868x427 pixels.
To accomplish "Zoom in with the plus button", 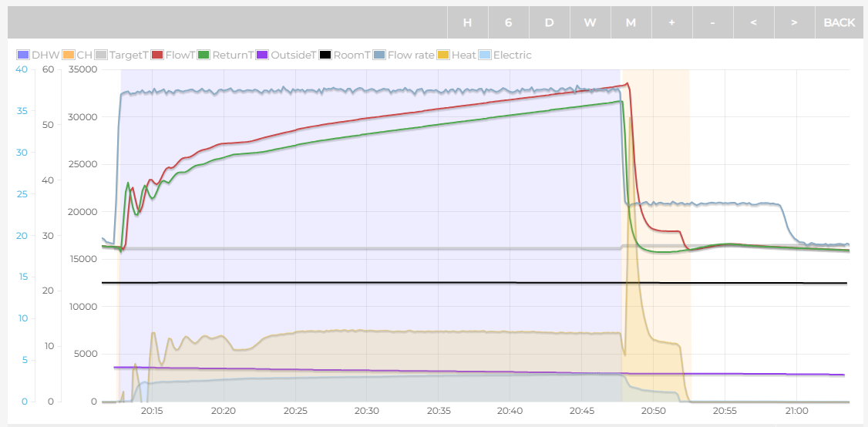I will (x=672, y=22).
